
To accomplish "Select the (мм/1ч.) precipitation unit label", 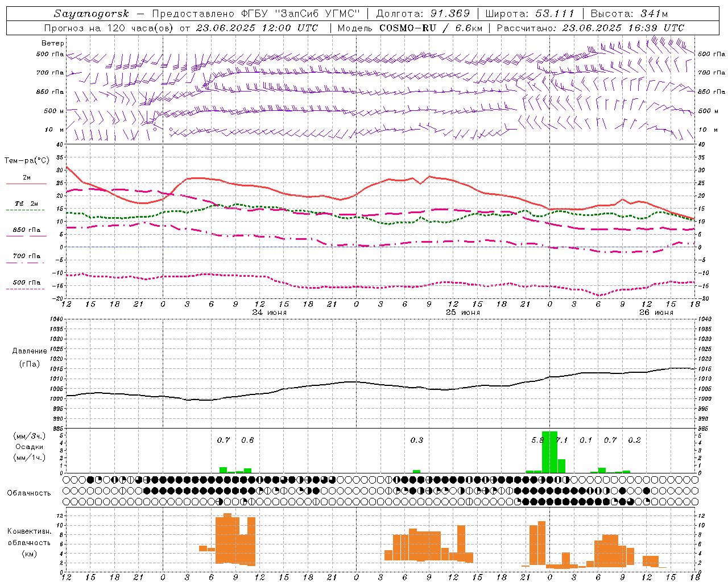I will tap(30, 458).
